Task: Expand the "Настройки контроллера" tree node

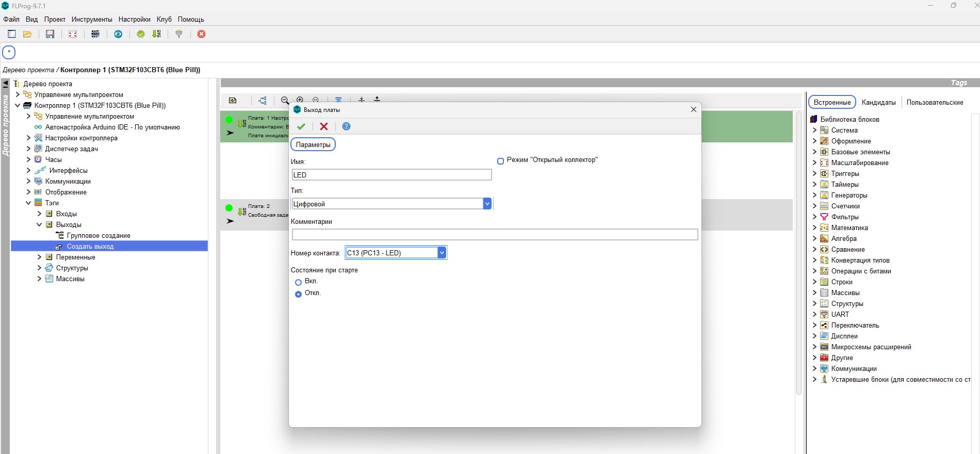Action: [x=28, y=138]
